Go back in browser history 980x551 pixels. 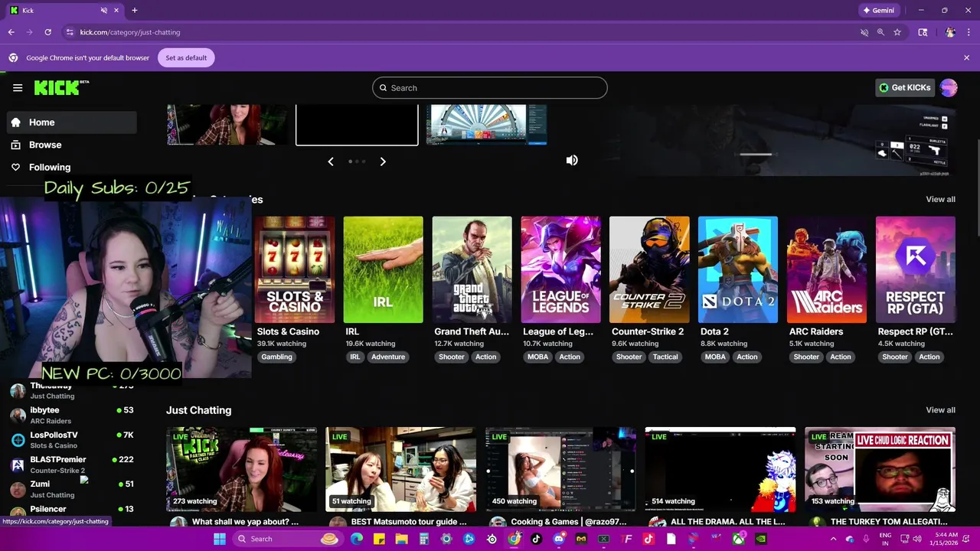point(11,32)
